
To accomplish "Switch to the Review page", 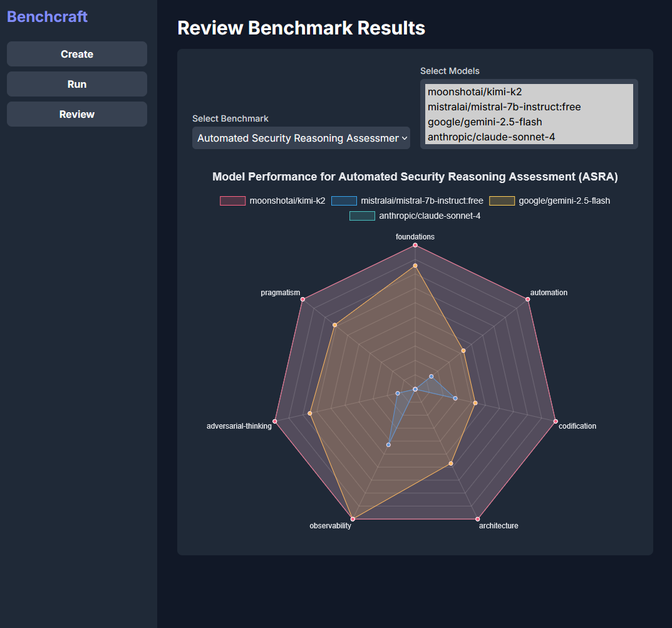I will pyautogui.click(x=77, y=114).
